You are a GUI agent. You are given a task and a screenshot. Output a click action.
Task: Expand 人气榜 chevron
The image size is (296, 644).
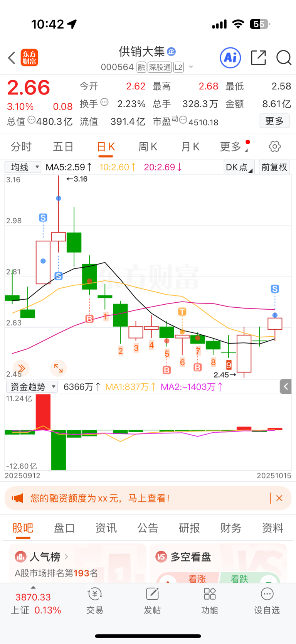[x=66, y=557]
